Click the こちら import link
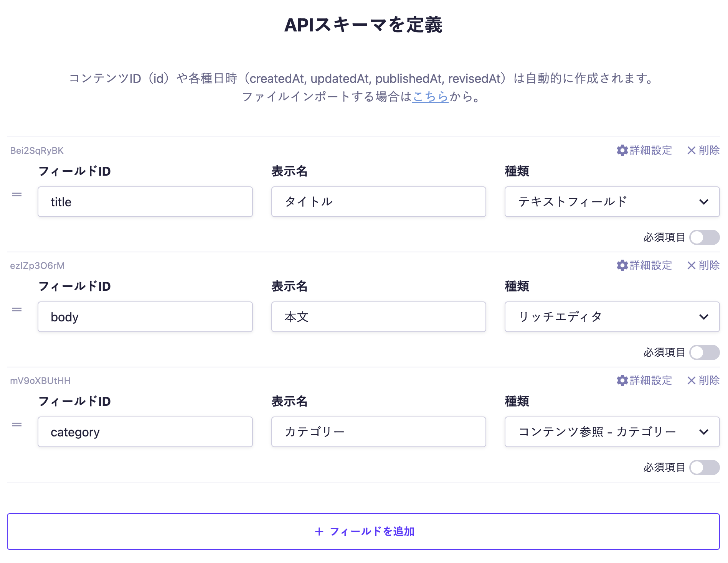The image size is (728, 563). tap(430, 98)
